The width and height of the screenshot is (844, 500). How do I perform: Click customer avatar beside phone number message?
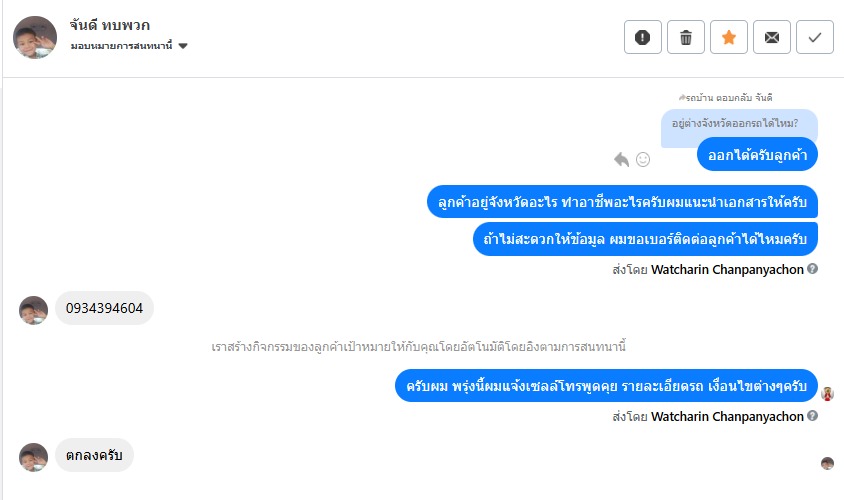tap(34, 310)
